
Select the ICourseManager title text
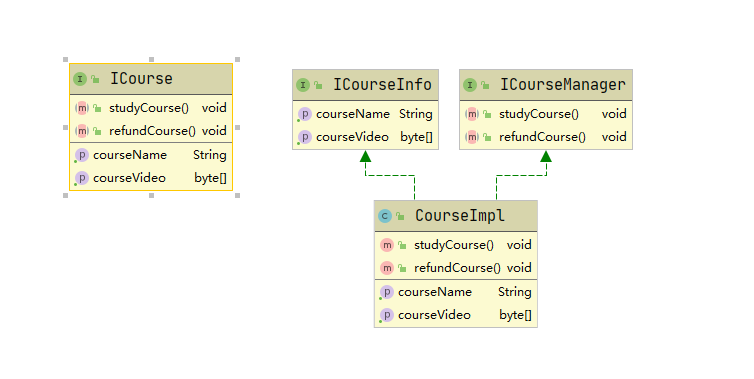[x=563, y=85]
